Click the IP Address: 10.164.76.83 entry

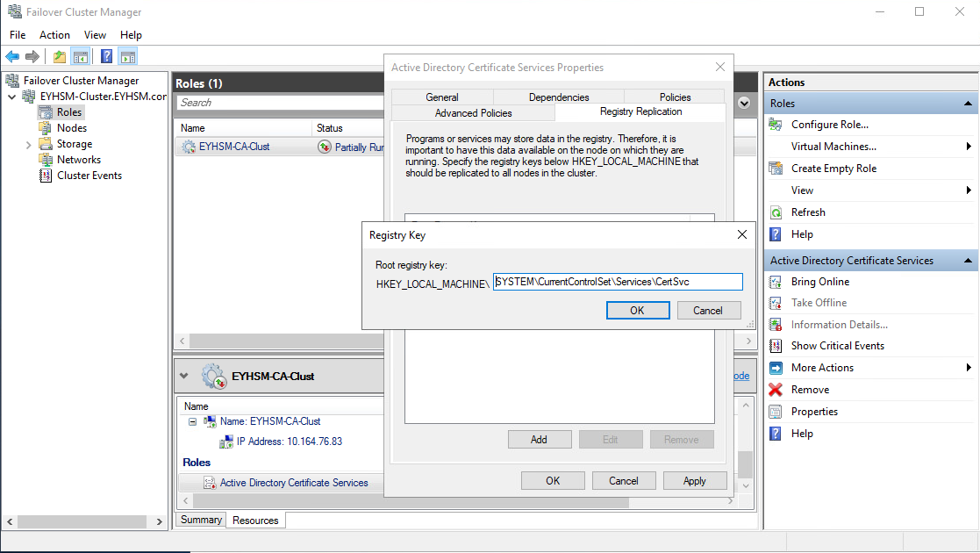(290, 442)
